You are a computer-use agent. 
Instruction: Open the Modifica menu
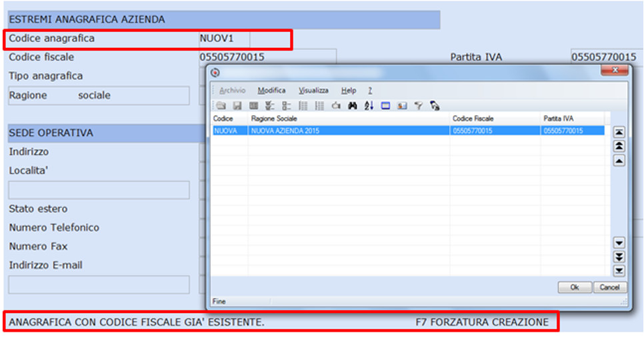pyautogui.click(x=271, y=91)
